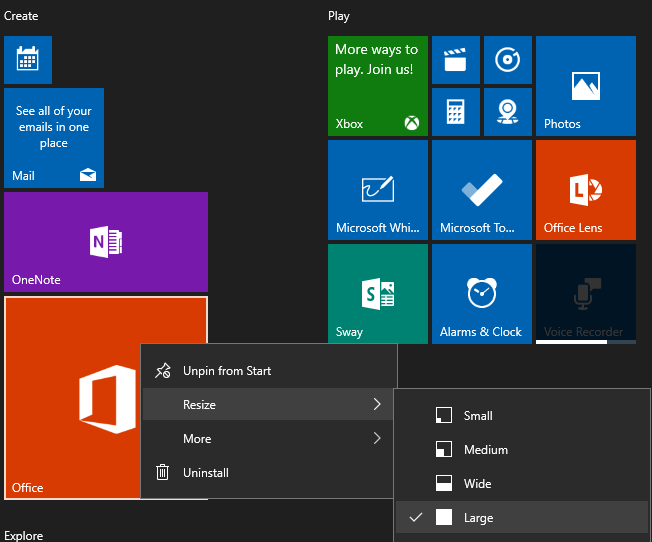Launch Microsoft Whiteboard tile
The height and width of the screenshot is (542, 652).
[x=378, y=190]
